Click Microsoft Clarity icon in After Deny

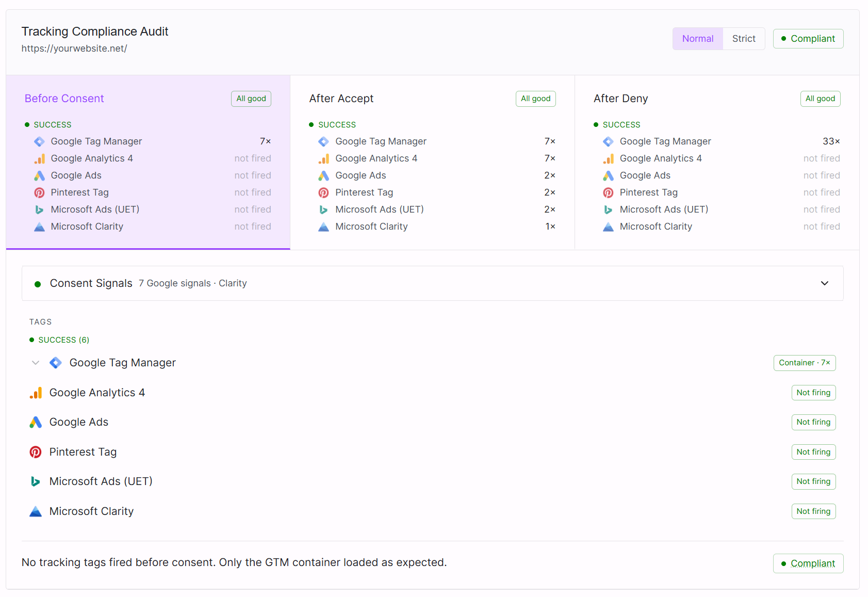pos(608,227)
